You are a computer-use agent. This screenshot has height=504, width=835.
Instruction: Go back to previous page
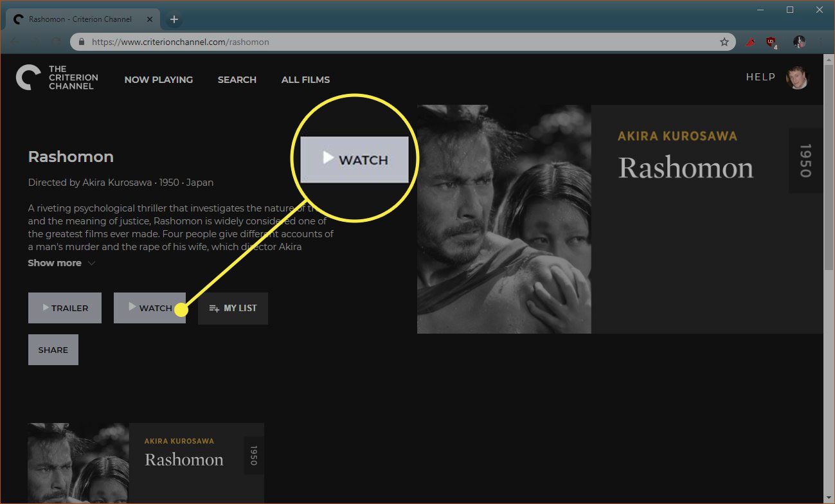coord(15,42)
